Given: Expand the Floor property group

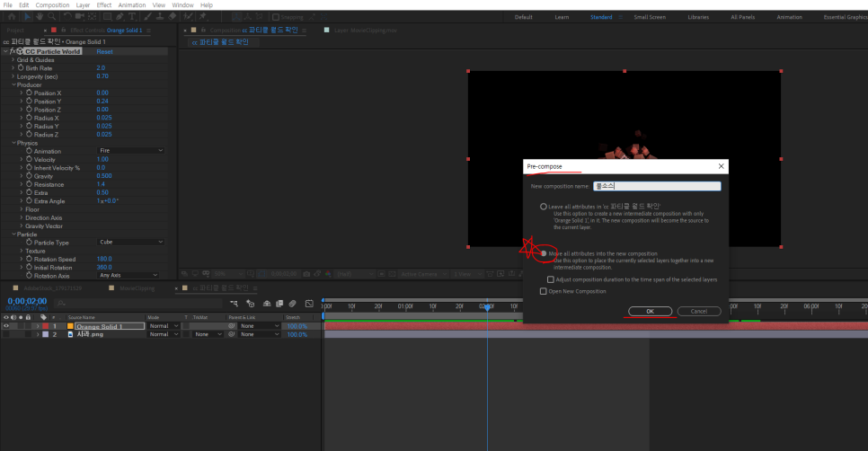Looking at the screenshot, I should pyautogui.click(x=22, y=209).
